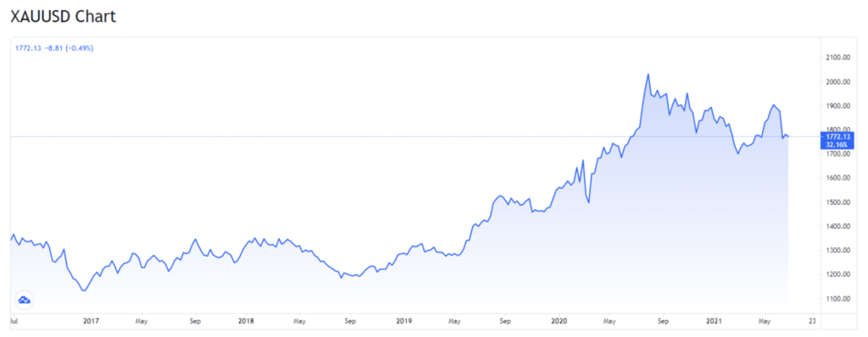Click the 1600.00 price axis label
The width and height of the screenshot is (868, 337).
point(838,178)
